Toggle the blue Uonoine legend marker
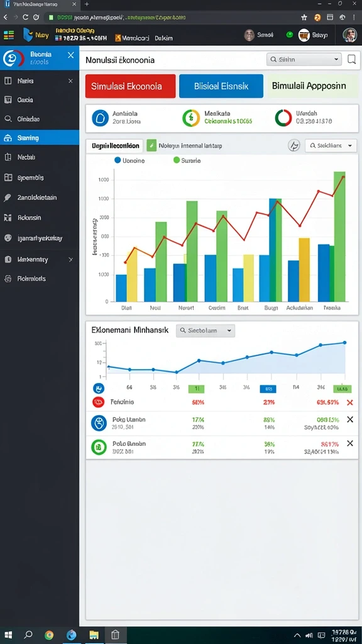Viewport: 362px width, 644px height. coord(118,160)
